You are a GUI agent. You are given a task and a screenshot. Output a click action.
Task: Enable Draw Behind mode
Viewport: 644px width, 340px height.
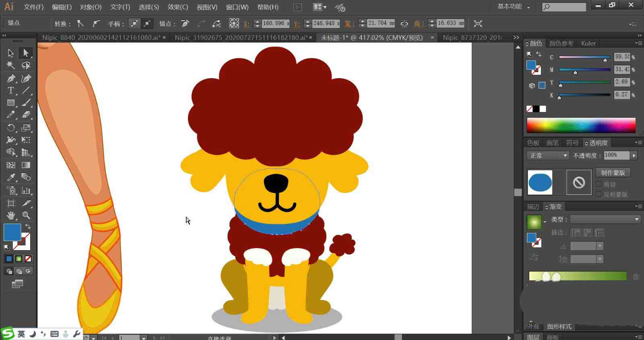[19, 271]
